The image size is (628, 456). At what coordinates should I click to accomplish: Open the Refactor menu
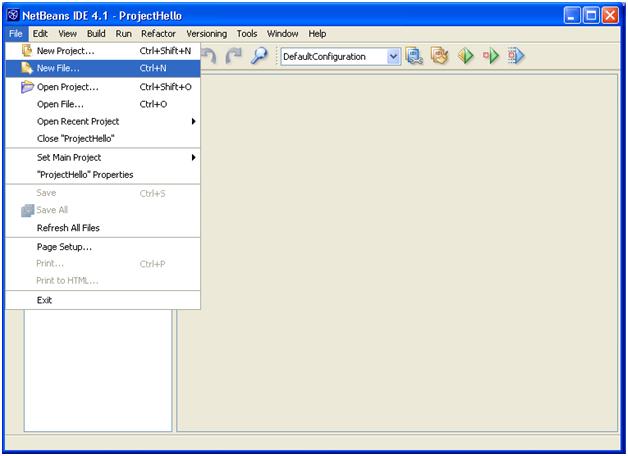click(x=158, y=34)
